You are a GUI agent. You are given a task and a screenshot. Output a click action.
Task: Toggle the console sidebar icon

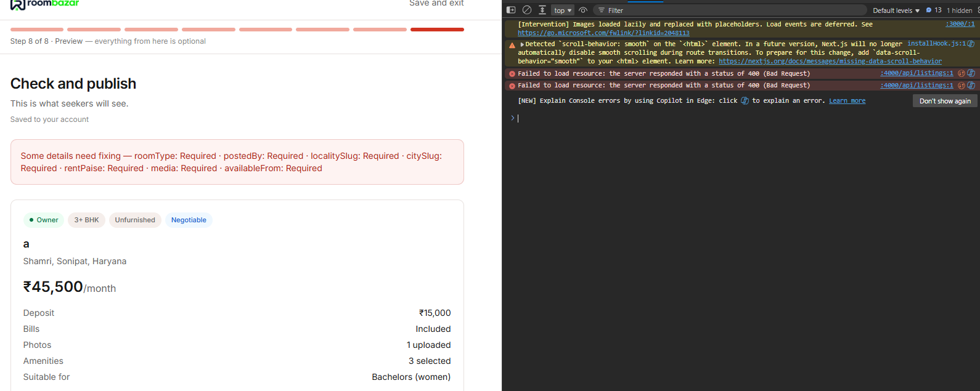coord(511,10)
